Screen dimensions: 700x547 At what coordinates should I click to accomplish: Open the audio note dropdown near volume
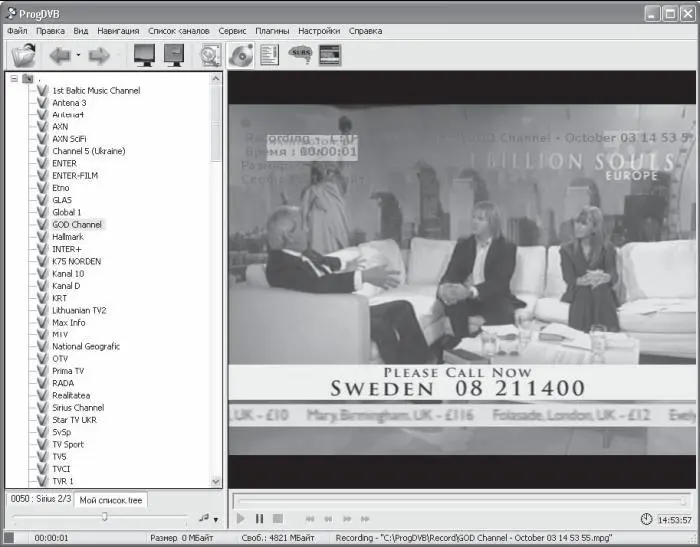tap(218, 518)
